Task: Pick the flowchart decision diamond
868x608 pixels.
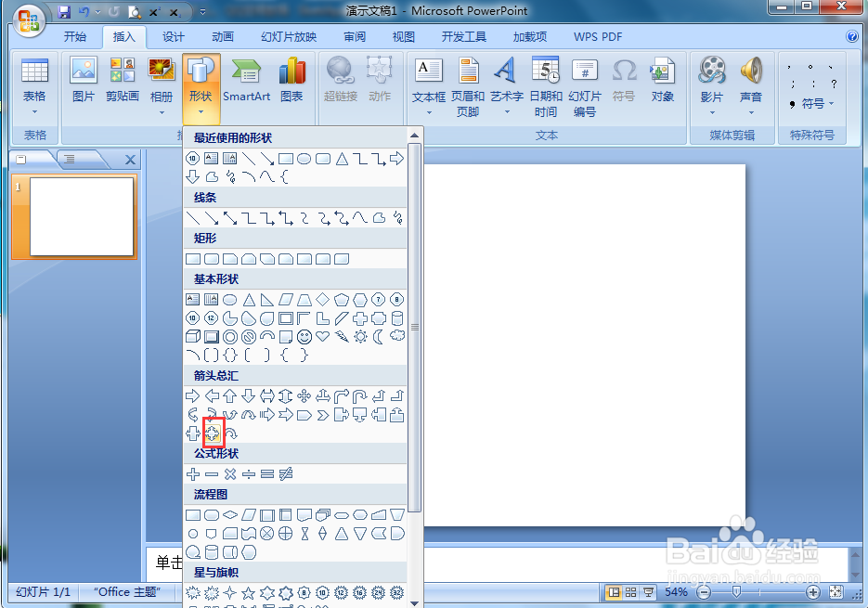Action: tap(229, 515)
